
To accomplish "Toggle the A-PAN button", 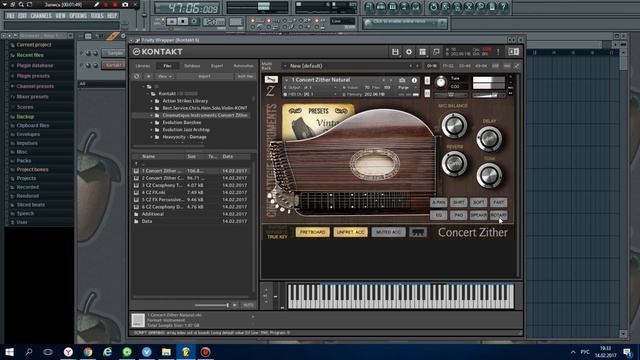I will (x=438, y=202).
